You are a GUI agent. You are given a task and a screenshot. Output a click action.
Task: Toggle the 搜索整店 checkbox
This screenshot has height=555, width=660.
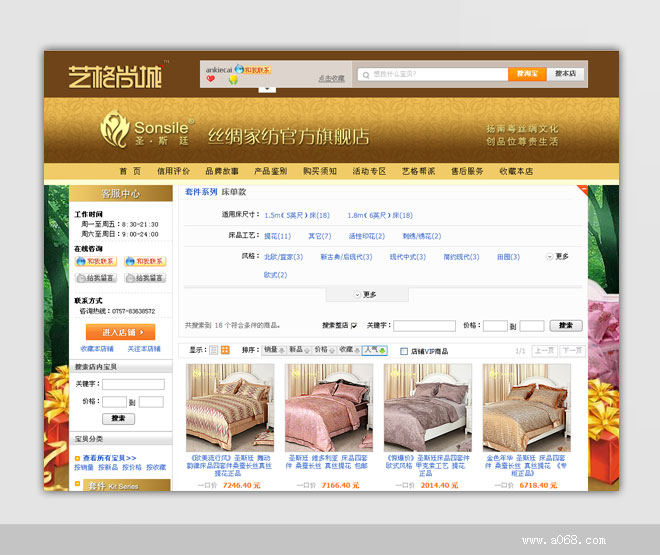click(x=354, y=326)
